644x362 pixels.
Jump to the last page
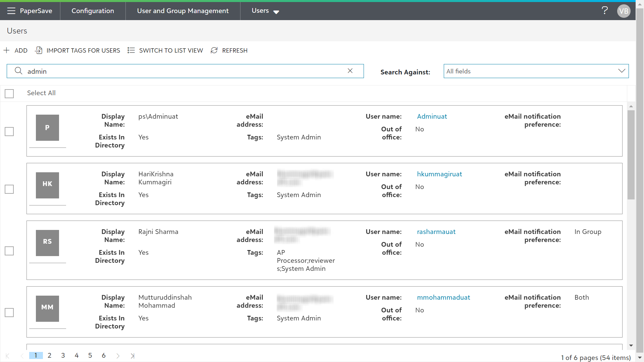(132, 356)
